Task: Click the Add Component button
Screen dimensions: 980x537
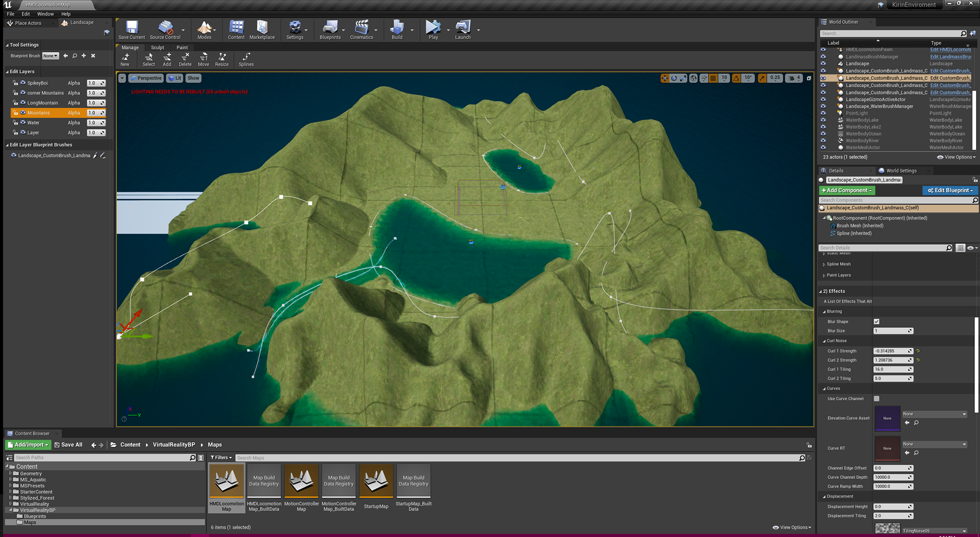Action: 846,190
